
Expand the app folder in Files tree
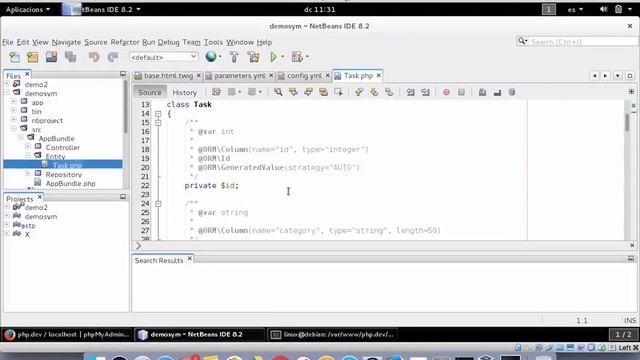click(x=14, y=102)
